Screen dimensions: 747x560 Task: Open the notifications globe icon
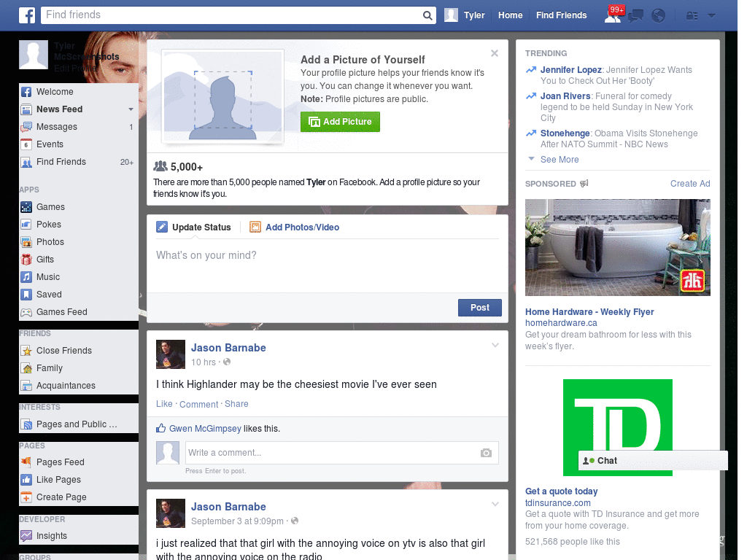[659, 16]
